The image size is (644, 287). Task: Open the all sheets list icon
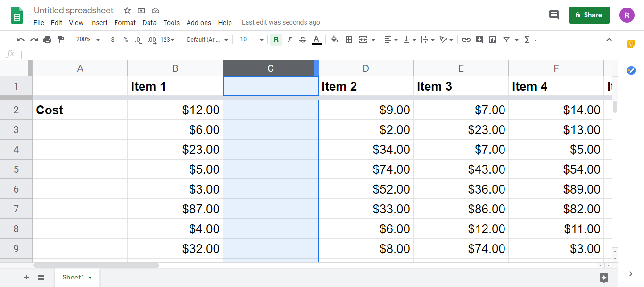tap(41, 277)
